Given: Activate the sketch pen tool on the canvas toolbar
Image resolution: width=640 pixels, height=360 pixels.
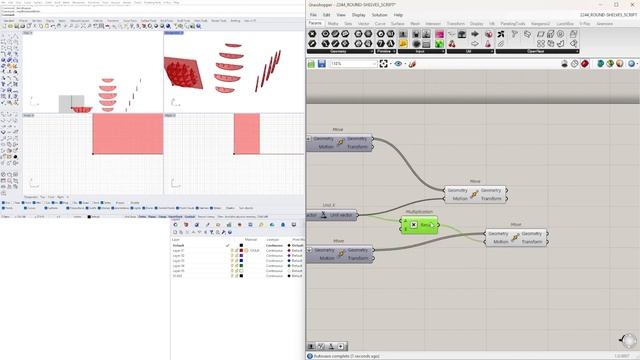Looking at the screenshot, I should click(412, 64).
